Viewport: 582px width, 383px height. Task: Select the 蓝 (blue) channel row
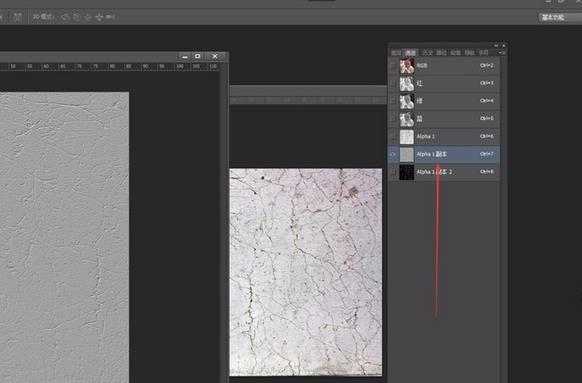[444, 118]
